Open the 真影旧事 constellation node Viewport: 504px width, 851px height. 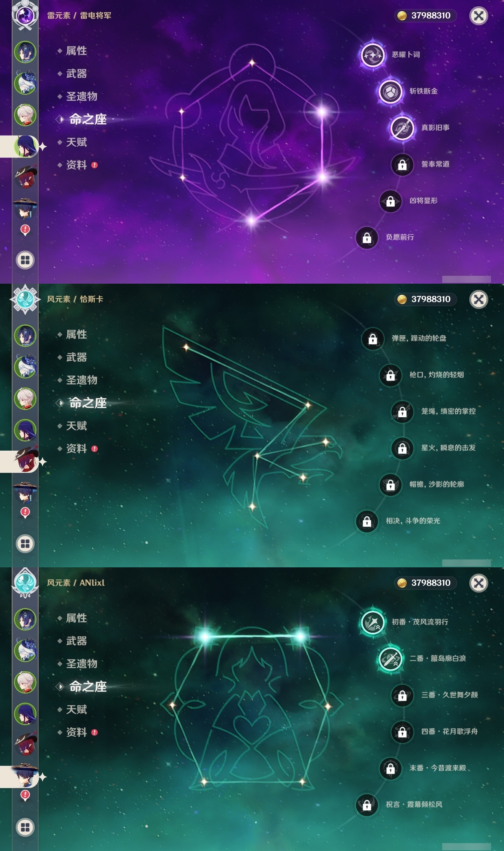click(402, 128)
